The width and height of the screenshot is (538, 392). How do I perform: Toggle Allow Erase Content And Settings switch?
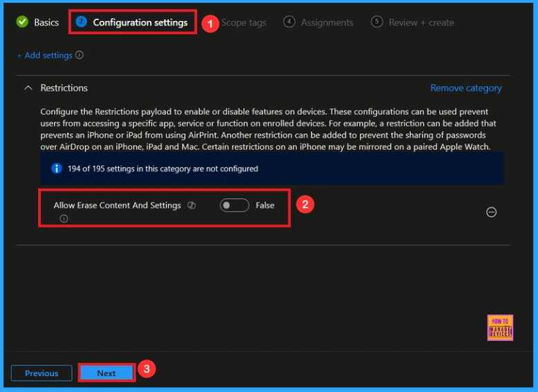click(x=234, y=205)
